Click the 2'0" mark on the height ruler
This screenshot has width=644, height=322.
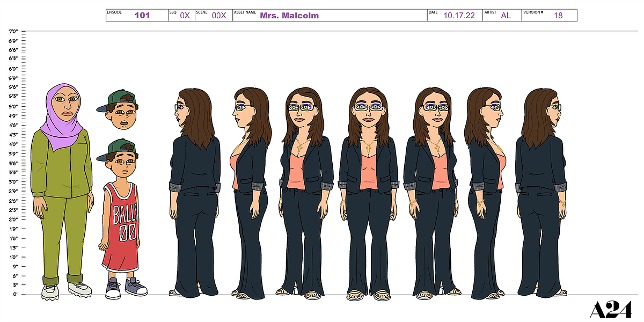point(14,219)
